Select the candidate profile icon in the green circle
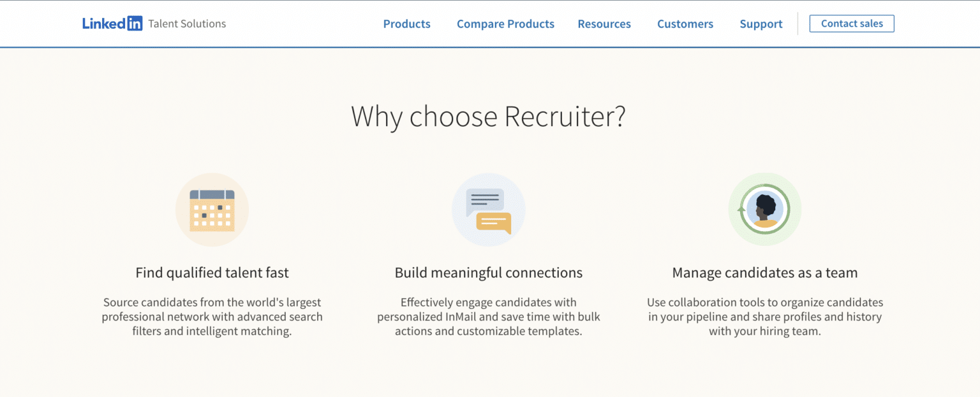 pyautogui.click(x=764, y=209)
